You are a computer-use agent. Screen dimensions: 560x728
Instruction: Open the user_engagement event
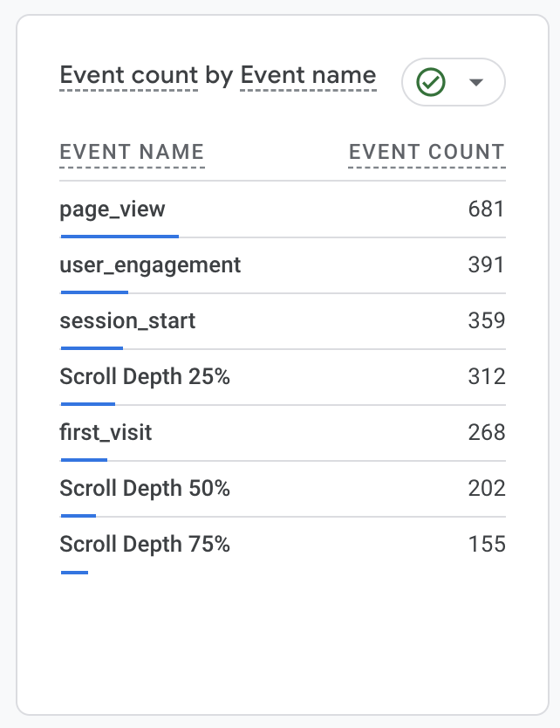coord(150,265)
